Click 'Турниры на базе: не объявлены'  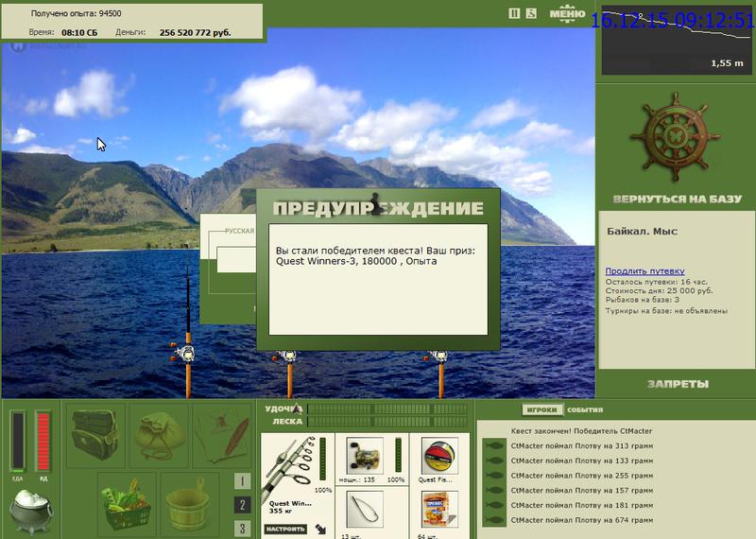[666, 311]
